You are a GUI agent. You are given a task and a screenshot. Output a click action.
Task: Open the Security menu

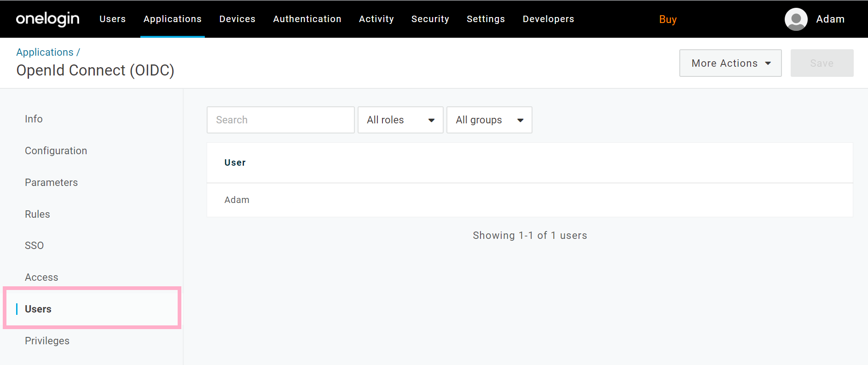pos(430,19)
